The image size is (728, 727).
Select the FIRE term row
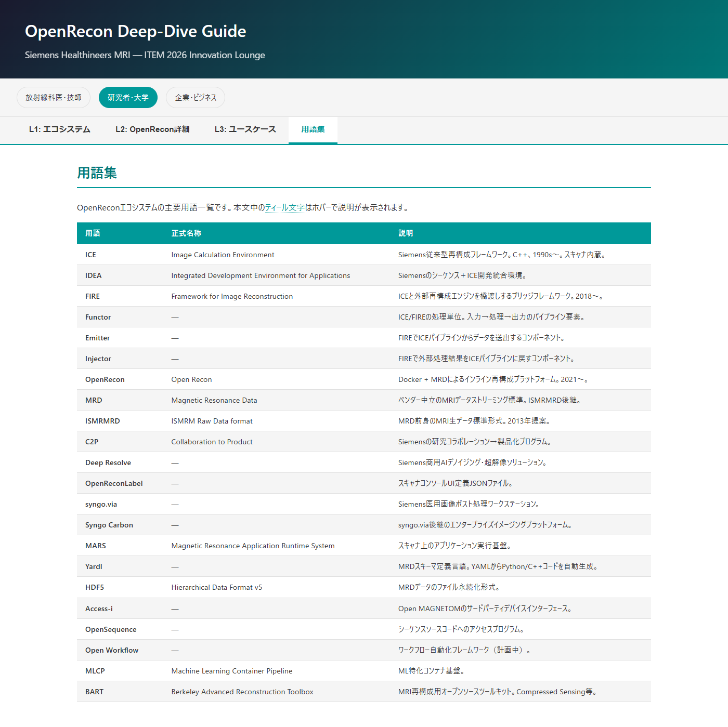(93, 296)
